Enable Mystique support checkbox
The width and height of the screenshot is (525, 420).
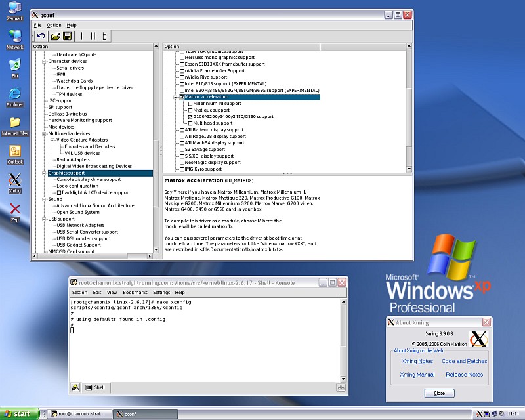190,110
